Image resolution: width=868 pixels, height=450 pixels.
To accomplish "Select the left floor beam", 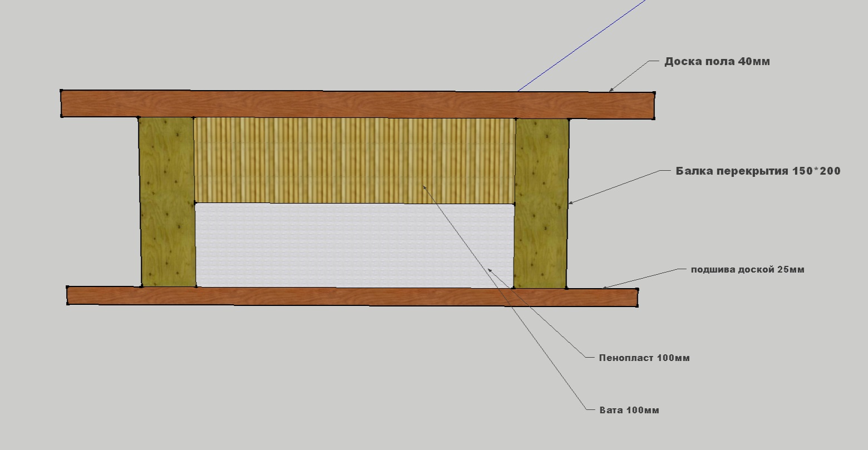I will (x=167, y=202).
